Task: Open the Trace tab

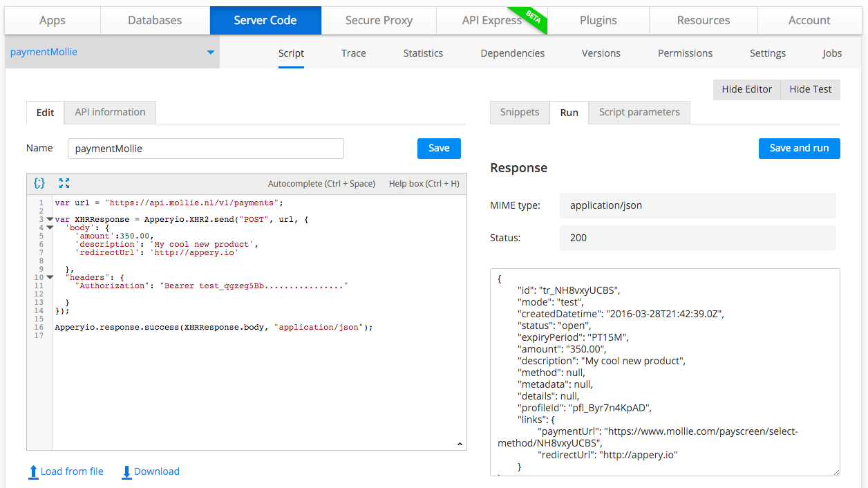Action: pyautogui.click(x=353, y=53)
